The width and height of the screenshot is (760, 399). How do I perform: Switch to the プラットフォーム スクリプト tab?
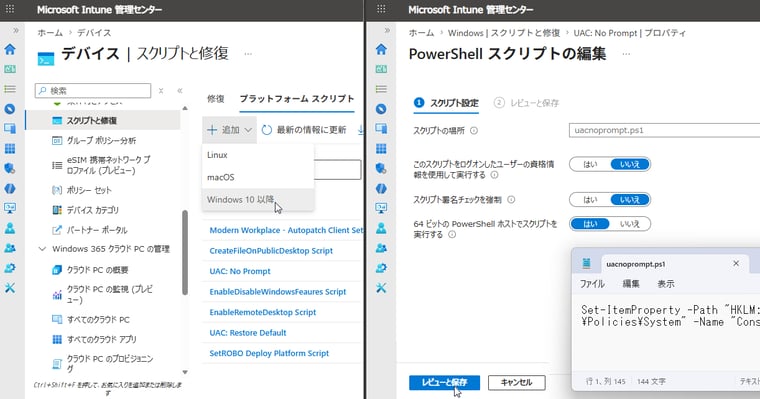click(297, 98)
